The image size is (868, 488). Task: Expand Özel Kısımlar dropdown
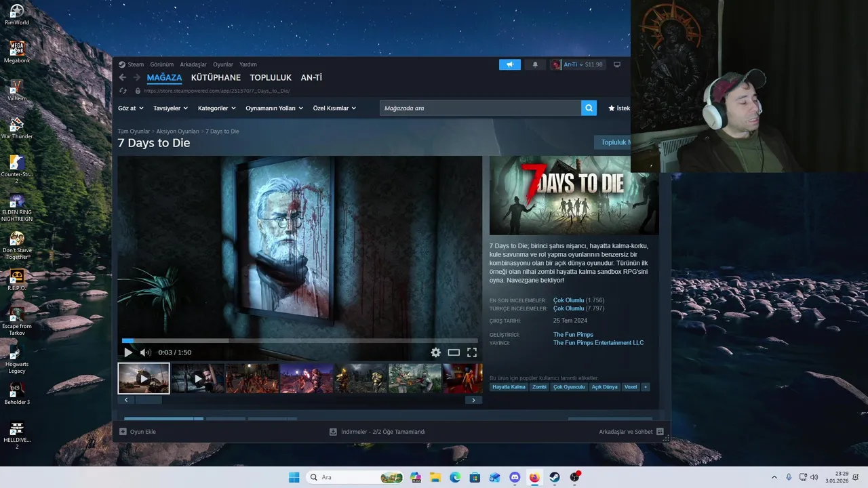click(x=334, y=108)
